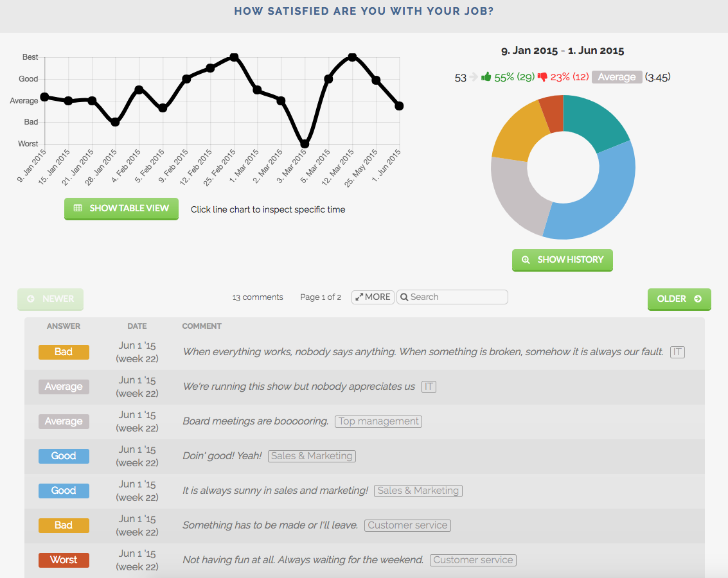Viewport: 728px width, 578px height.
Task: Click Customer service tag on 'I'll leave' comment
Action: (x=407, y=525)
